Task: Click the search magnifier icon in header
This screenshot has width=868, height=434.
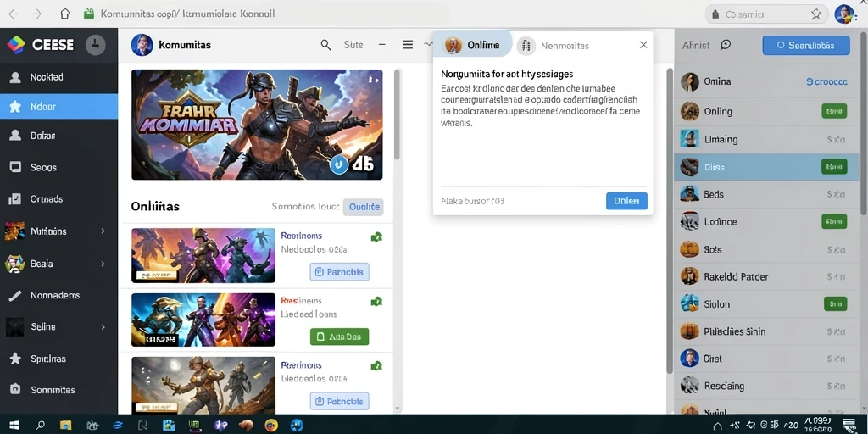Action: pos(326,45)
